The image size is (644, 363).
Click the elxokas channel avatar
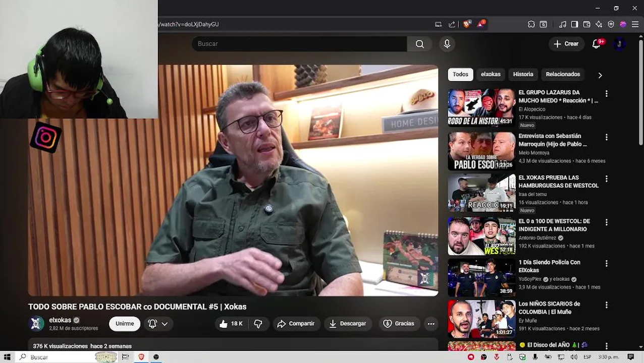(37, 324)
